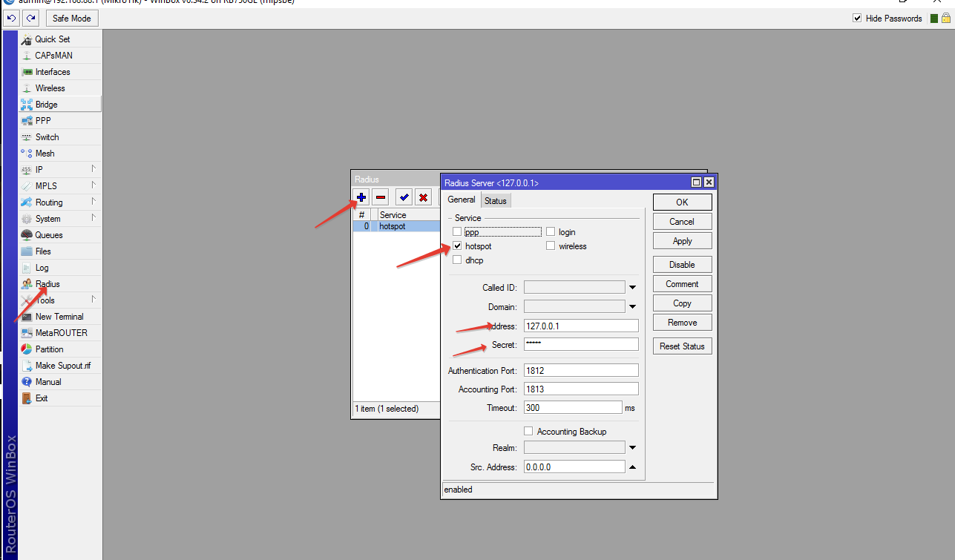
Task: Click the red X disable icon
Action: point(423,197)
